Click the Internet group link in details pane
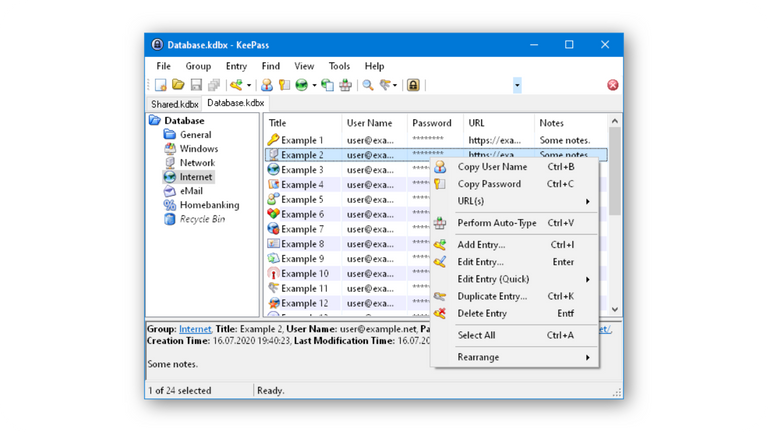The height and width of the screenshot is (432, 768). (x=195, y=329)
